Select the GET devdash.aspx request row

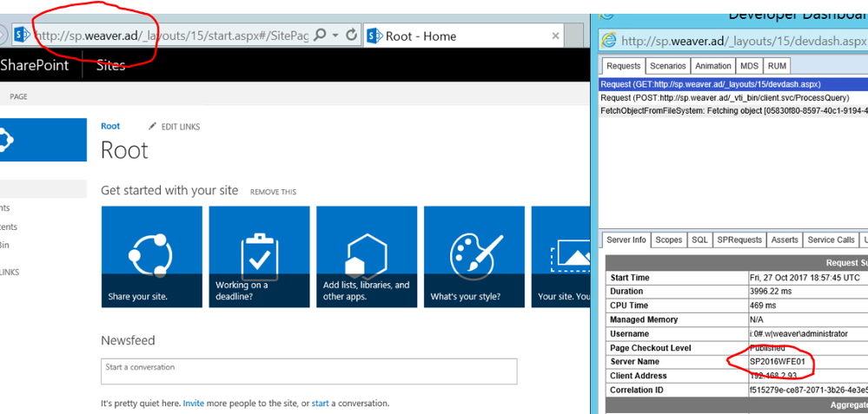(733, 84)
